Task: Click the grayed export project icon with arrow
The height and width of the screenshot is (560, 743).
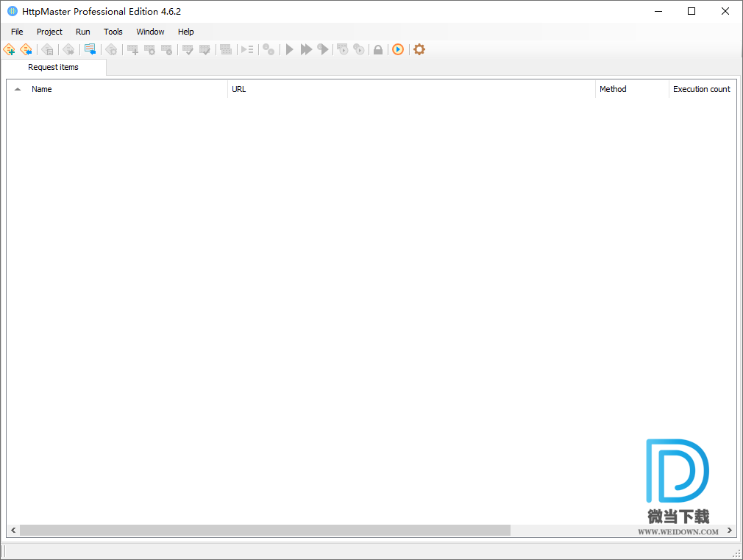Action: [x=68, y=49]
